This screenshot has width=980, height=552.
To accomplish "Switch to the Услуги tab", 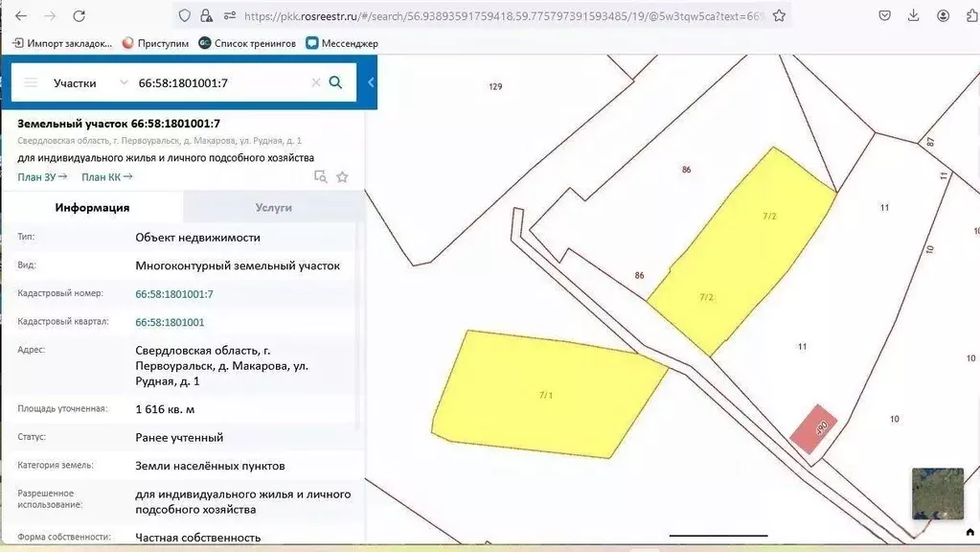I will pos(273,208).
